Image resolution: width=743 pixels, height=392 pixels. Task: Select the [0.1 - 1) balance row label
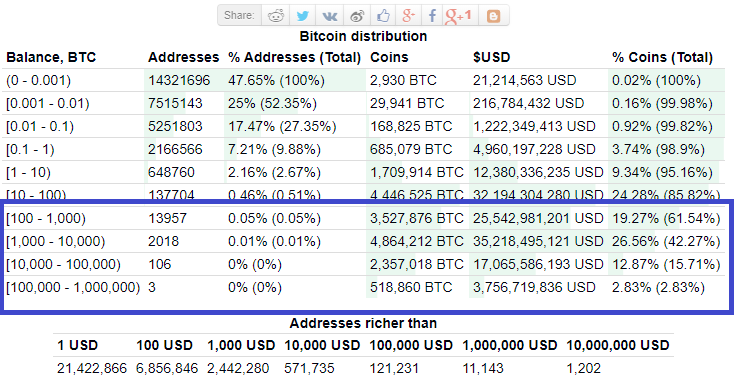30,150
